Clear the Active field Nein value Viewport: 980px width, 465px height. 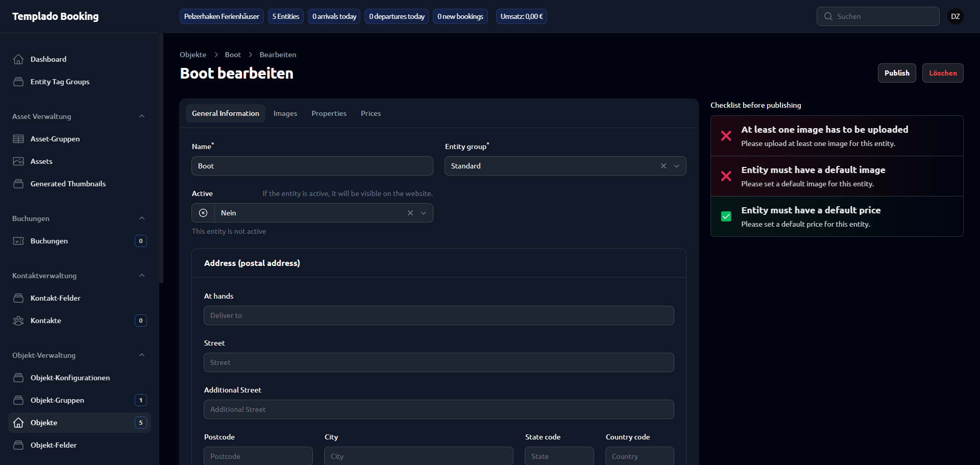(x=410, y=213)
